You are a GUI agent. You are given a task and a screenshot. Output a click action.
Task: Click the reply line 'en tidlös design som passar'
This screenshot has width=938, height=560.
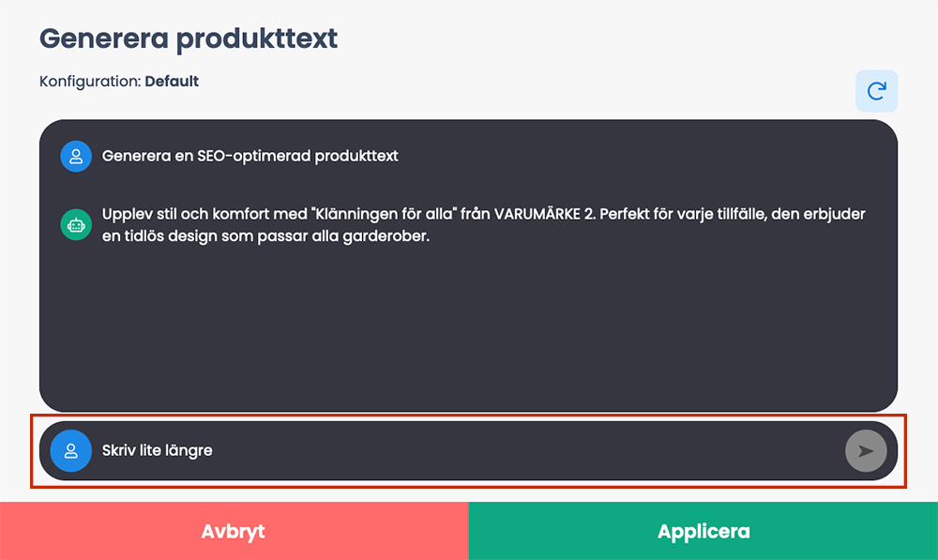(205, 236)
